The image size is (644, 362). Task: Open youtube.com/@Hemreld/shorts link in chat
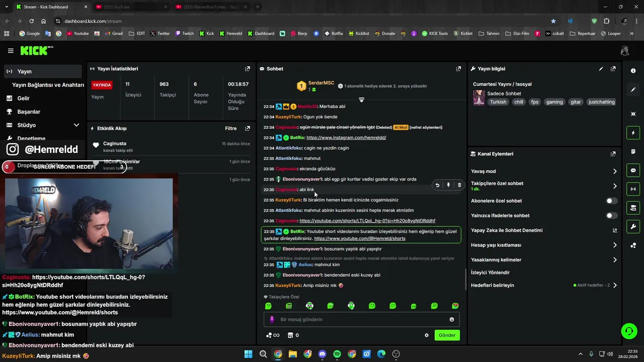360,238
